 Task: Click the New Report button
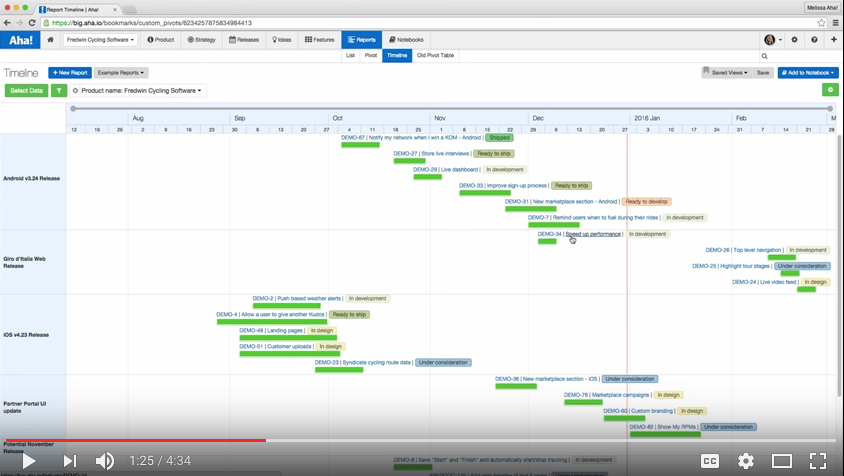[x=70, y=73]
